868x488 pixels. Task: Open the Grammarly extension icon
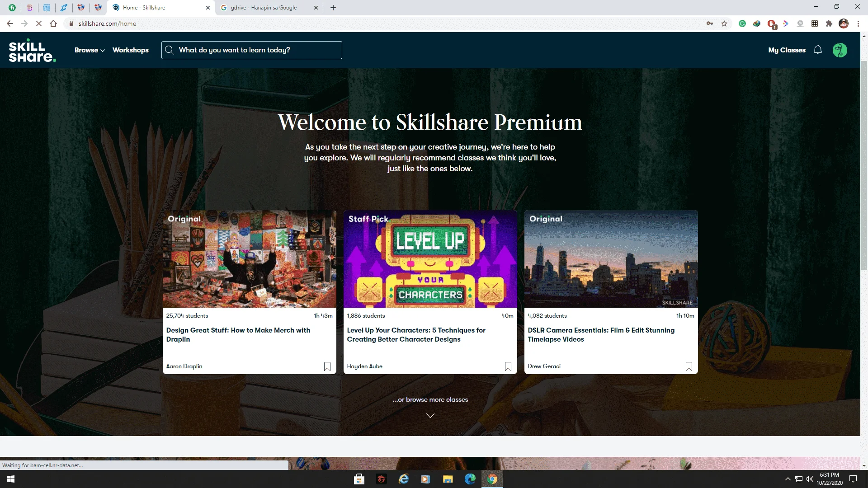click(x=742, y=23)
